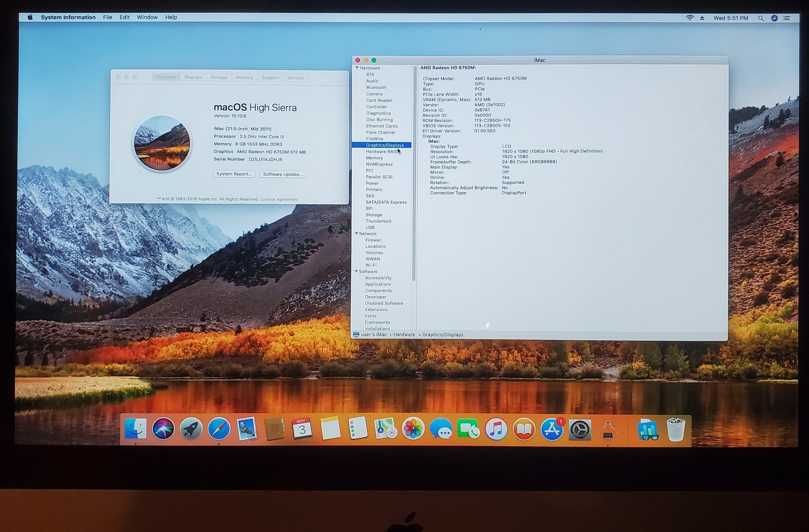Select Thunderbolt in Hardware list

click(x=378, y=221)
